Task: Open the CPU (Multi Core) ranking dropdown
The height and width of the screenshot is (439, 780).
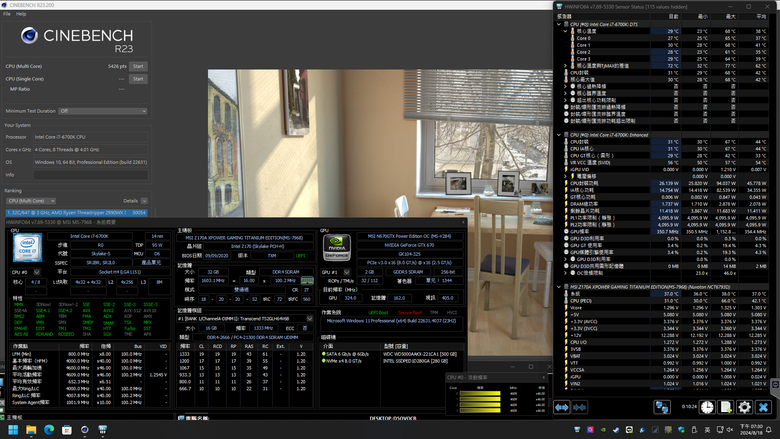Action: click(31, 201)
